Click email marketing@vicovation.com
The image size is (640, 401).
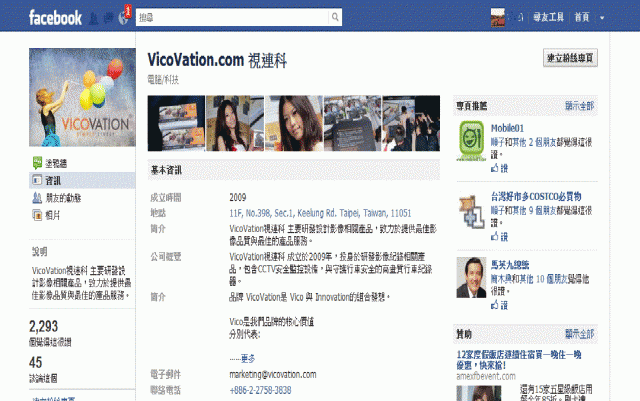pos(273,374)
